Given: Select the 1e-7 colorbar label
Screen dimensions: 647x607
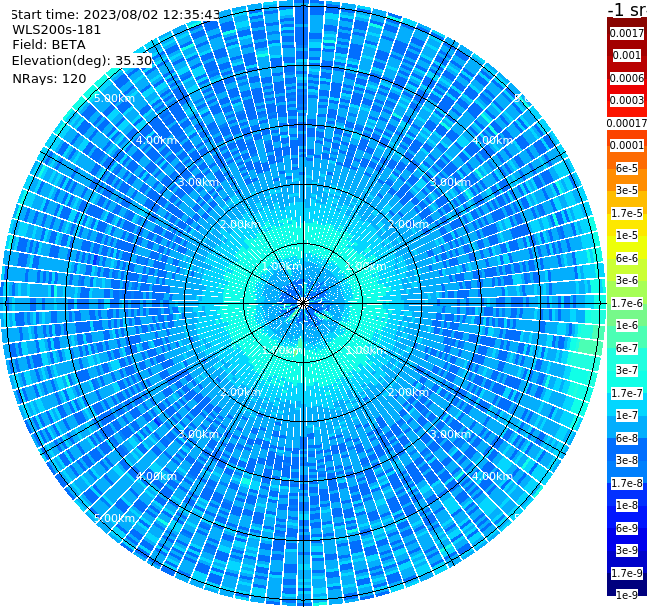Looking at the screenshot, I should [x=627, y=415].
